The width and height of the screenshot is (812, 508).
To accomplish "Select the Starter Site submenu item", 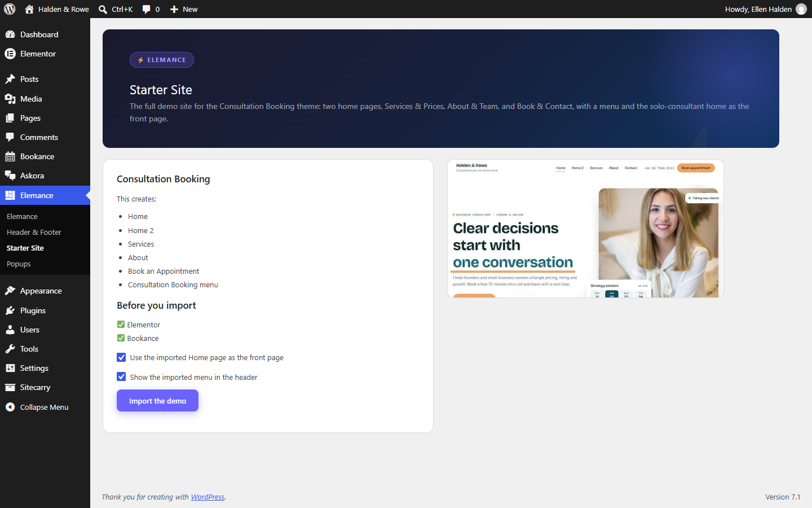I will (25, 248).
